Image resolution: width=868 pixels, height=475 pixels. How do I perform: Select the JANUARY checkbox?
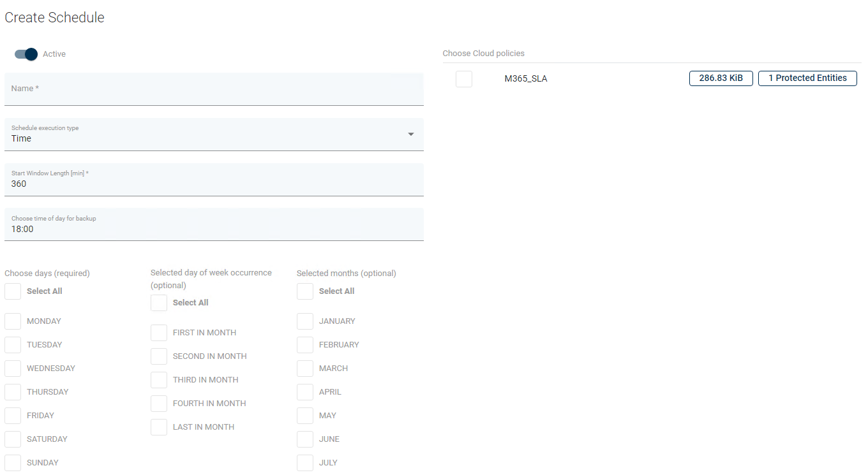[305, 321]
